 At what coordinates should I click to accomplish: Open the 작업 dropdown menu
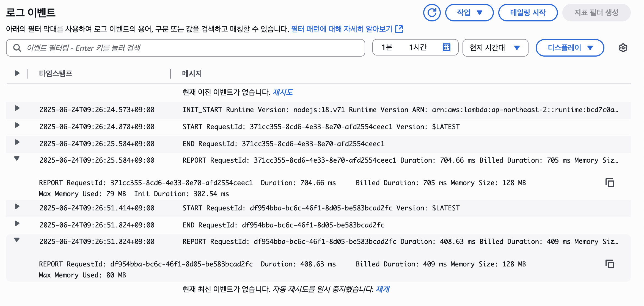point(469,13)
